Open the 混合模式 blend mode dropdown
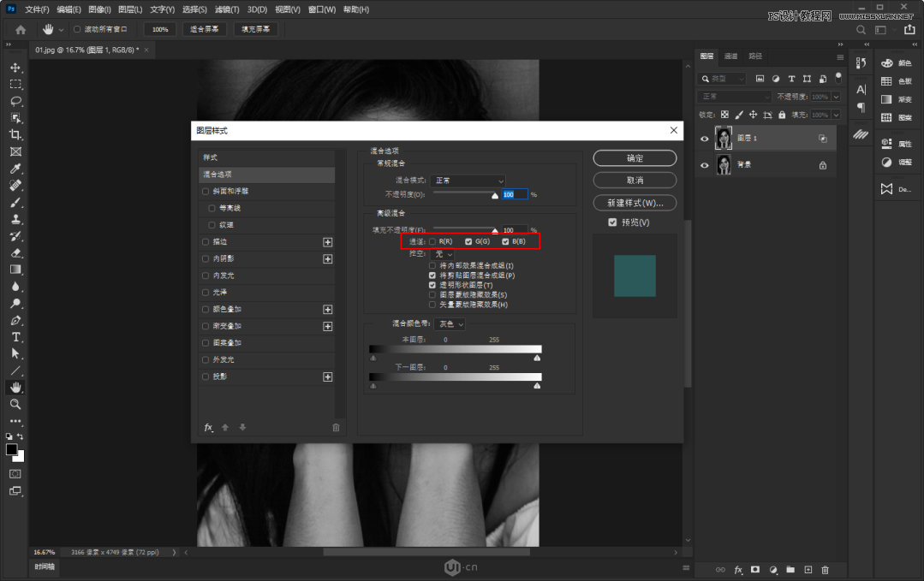The width and height of the screenshot is (924, 581). 468,181
